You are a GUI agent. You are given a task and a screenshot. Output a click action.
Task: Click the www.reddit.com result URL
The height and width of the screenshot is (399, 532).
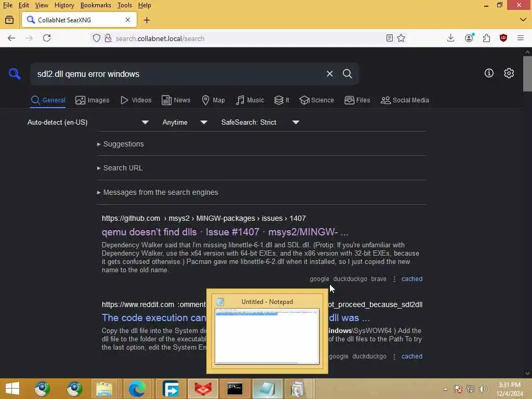[x=138, y=304]
